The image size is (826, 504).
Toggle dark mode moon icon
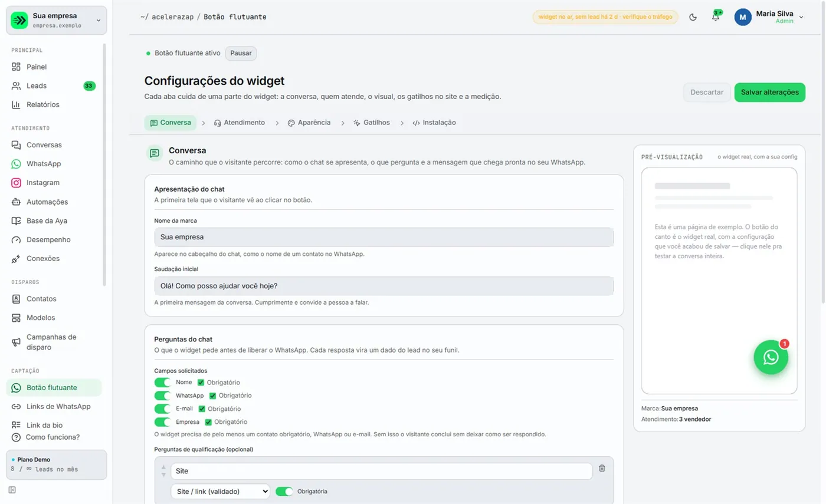(693, 17)
